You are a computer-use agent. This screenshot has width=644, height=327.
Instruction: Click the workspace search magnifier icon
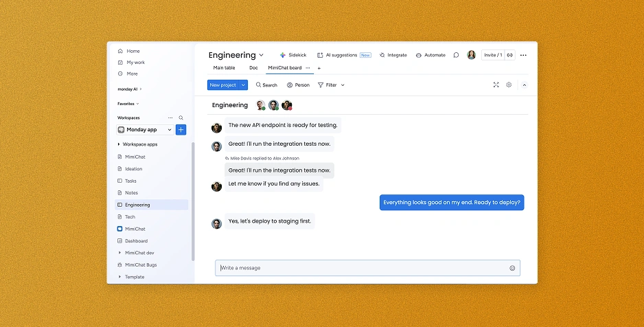181,117
